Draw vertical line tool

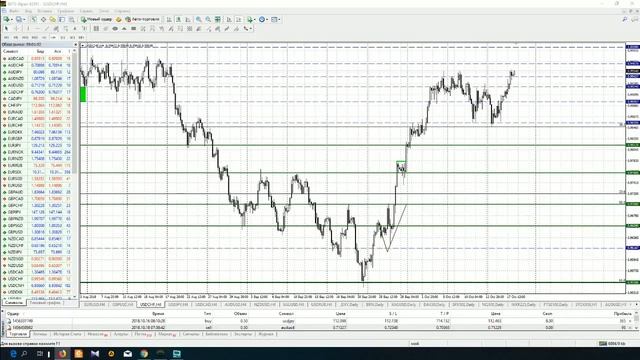28,29
